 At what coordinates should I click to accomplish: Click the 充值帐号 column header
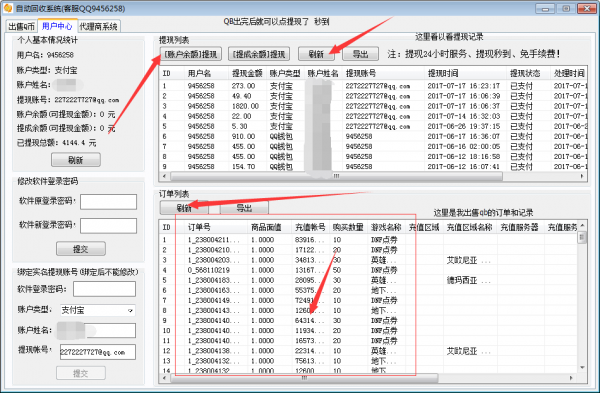pos(310,227)
